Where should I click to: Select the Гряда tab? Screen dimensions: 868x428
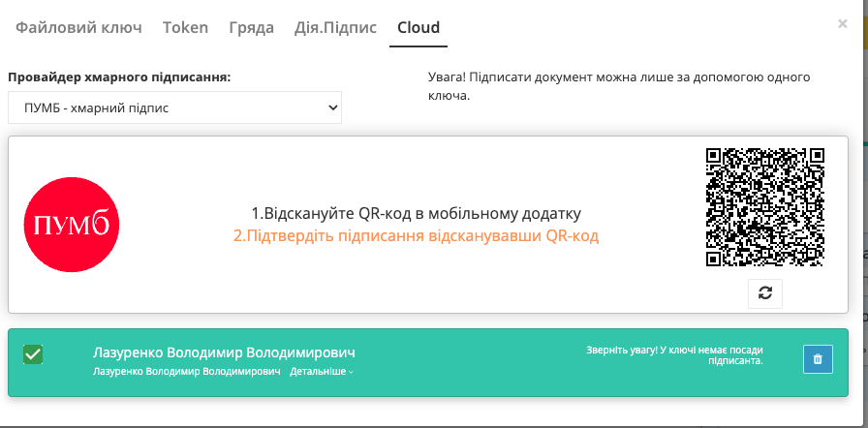tap(251, 28)
